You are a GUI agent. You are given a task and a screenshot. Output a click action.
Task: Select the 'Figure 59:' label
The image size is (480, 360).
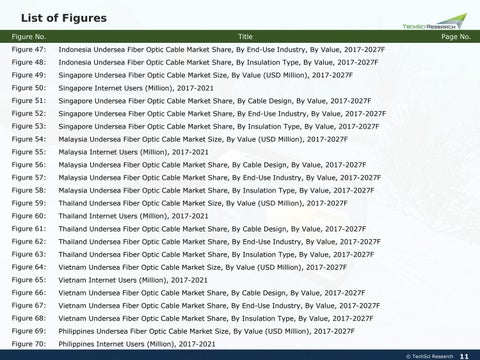(29, 203)
